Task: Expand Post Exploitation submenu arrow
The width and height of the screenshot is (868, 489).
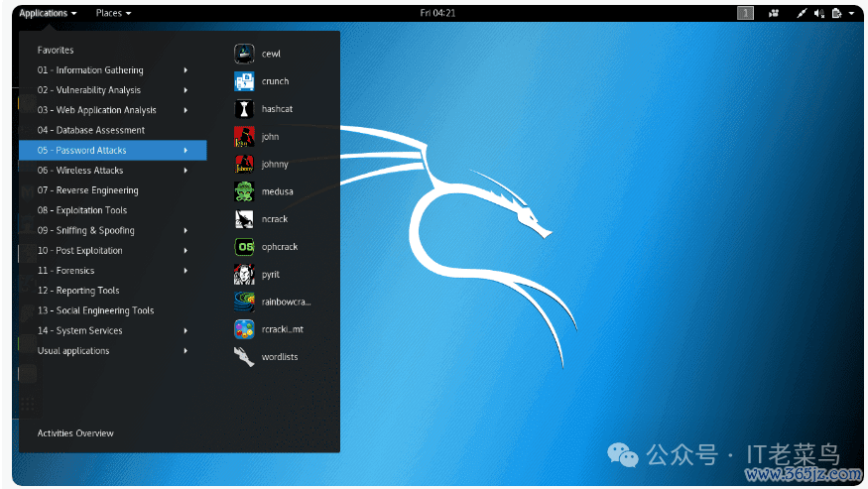Action: [186, 250]
